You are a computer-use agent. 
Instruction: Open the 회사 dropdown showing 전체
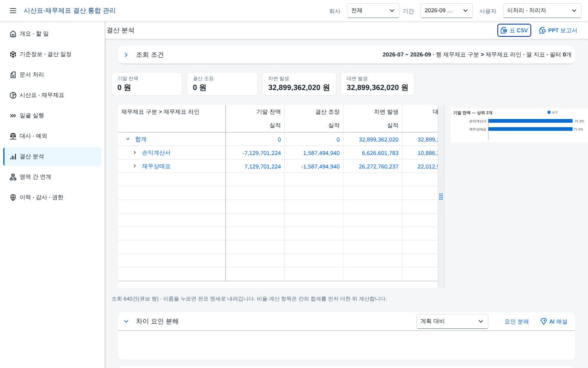pyautogui.click(x=373, y=11)
